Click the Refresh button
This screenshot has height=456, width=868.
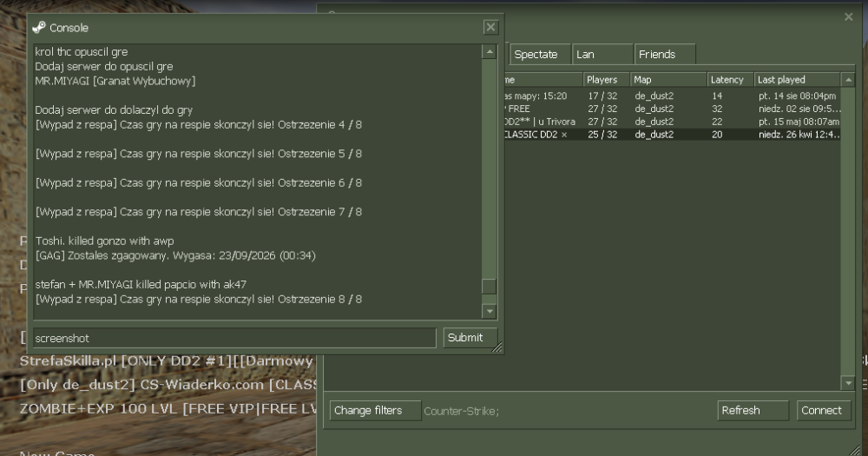click(x=753, y=411)
